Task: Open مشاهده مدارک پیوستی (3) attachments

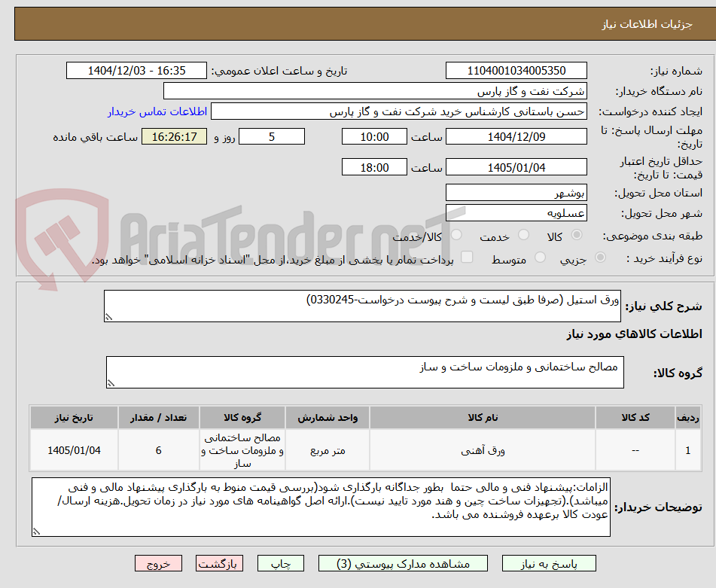Action: 403,563
